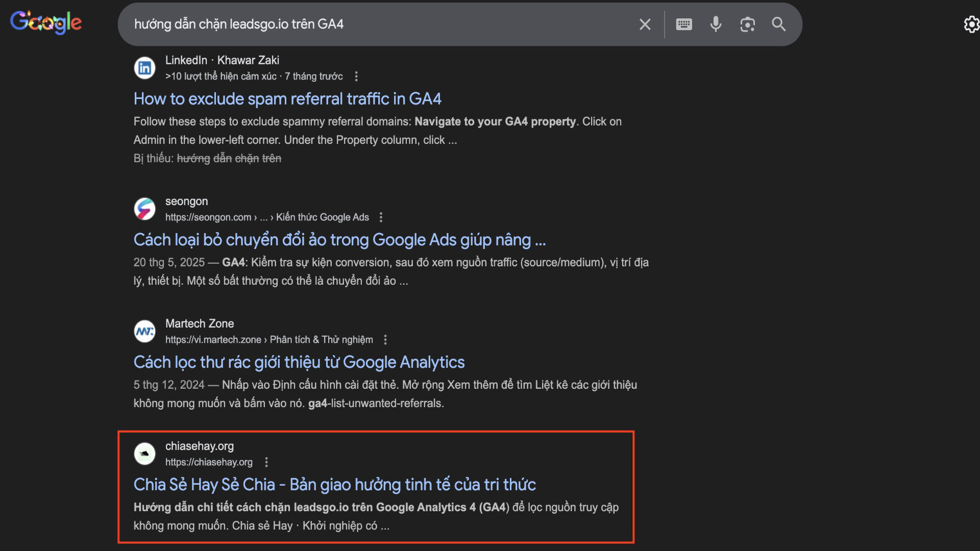
Task: Open Quick Settings via the gear icon
Action: click(971, 24)
